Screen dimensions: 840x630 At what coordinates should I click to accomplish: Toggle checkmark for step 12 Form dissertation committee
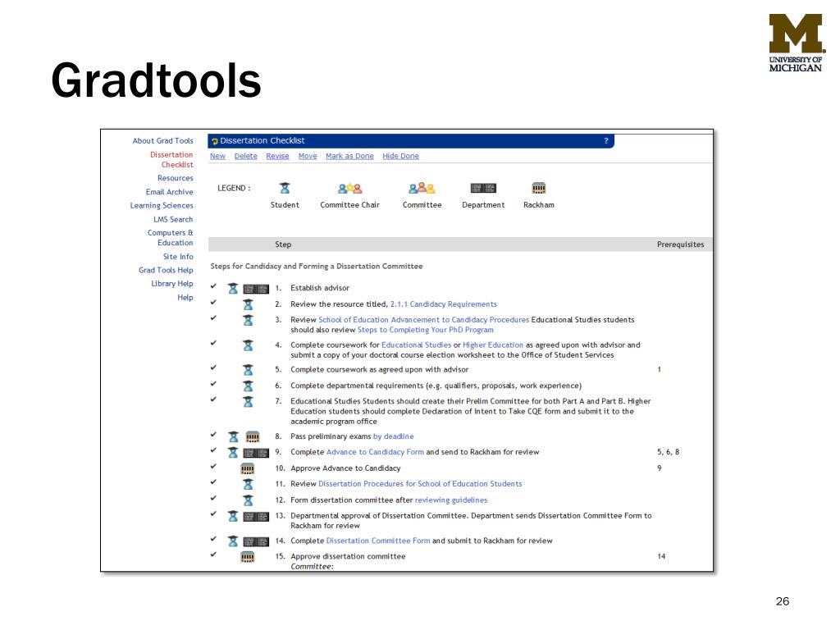(214, 498)
